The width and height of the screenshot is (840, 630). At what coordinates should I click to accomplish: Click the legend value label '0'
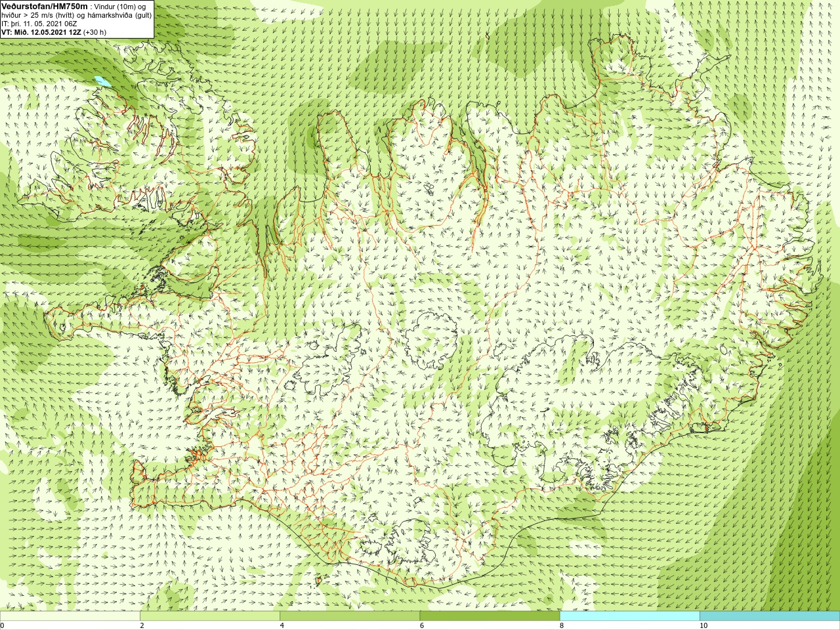[3, 625]
